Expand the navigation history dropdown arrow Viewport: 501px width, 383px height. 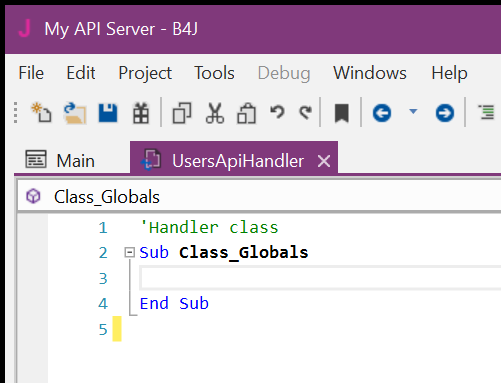(413, 111)
